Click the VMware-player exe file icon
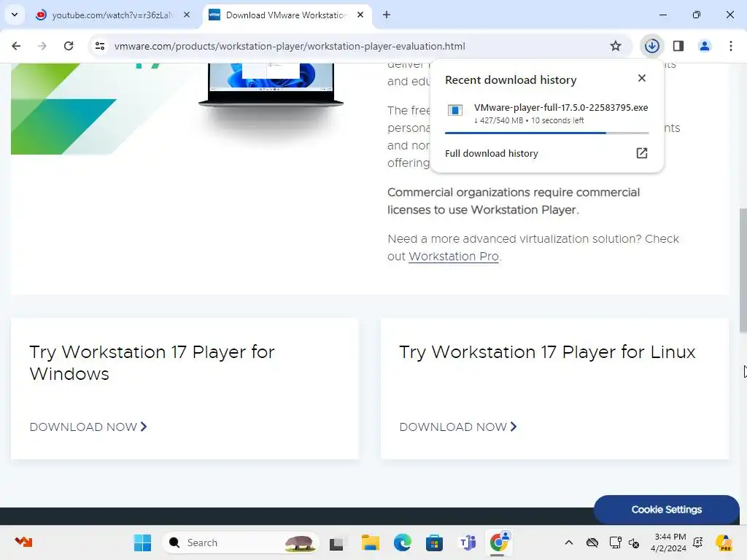Viewport: 747px width, 560px height. [455, 111]
